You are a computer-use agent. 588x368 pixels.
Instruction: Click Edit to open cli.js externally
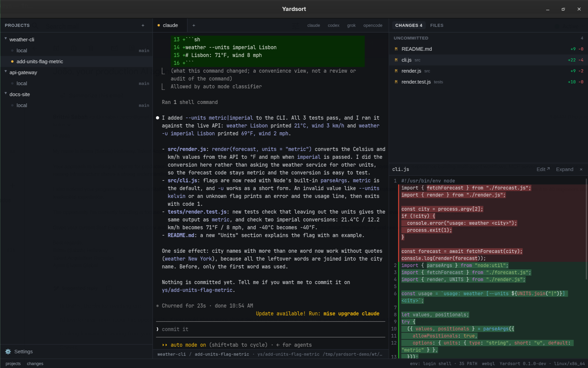point(543,169)
